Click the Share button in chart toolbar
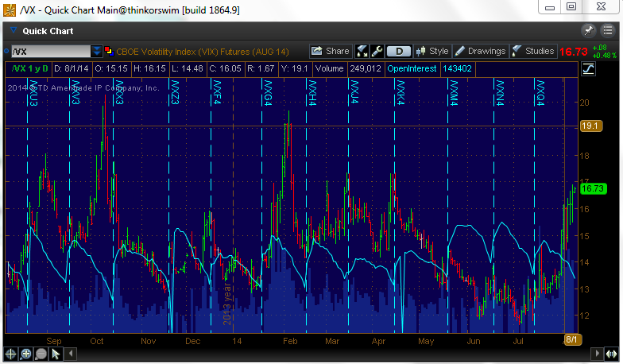Viewport: 623px width, 364px height. pos(331,51)
